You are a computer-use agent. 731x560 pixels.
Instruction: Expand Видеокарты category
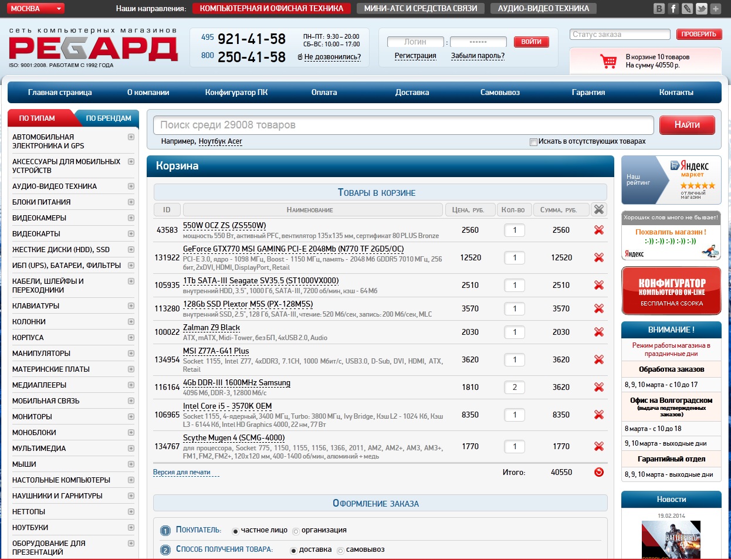(131, 233)
